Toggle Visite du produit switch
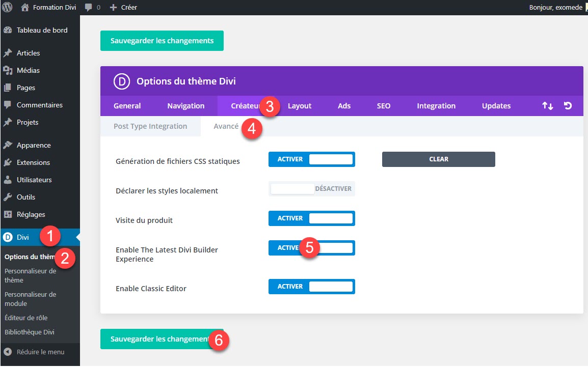The image size is (588, 367). coord(311,218)
